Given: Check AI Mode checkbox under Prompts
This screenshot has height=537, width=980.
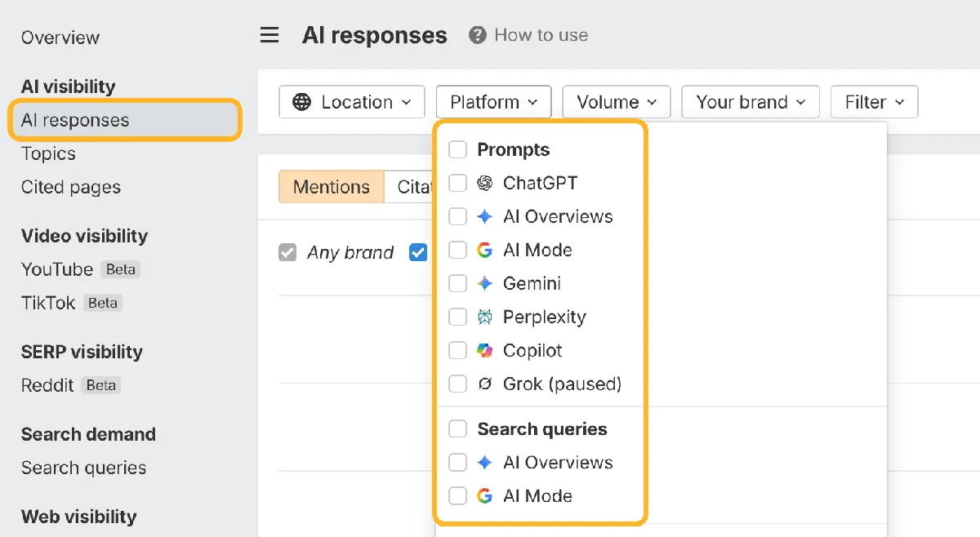Looking at the screenshot, I should coord(458,250).
